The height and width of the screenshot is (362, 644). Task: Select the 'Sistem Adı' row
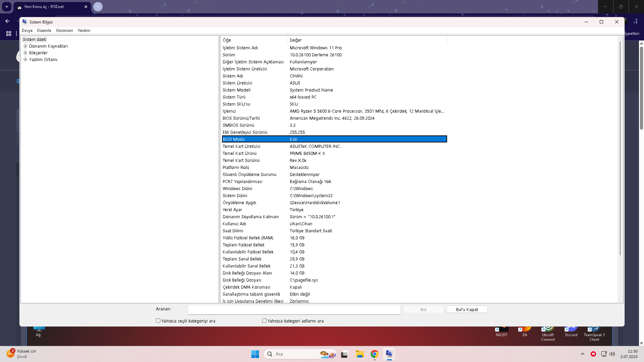[334, 76]
